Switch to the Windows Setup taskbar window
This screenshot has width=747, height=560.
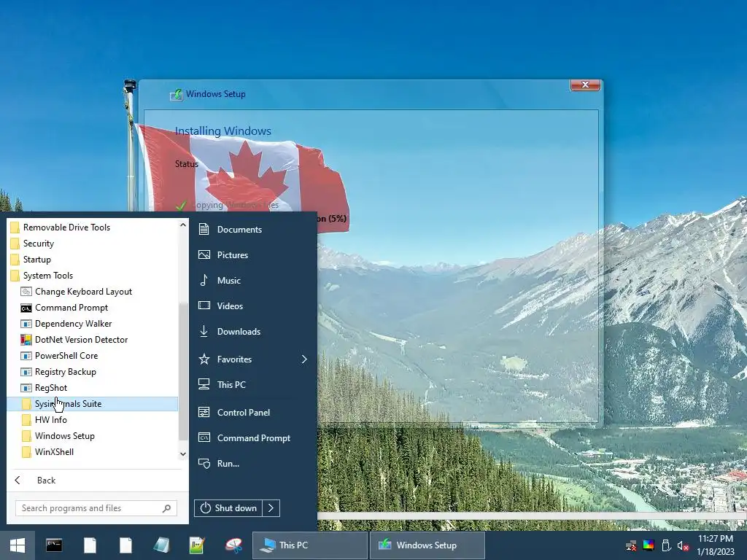coord(427,545)
